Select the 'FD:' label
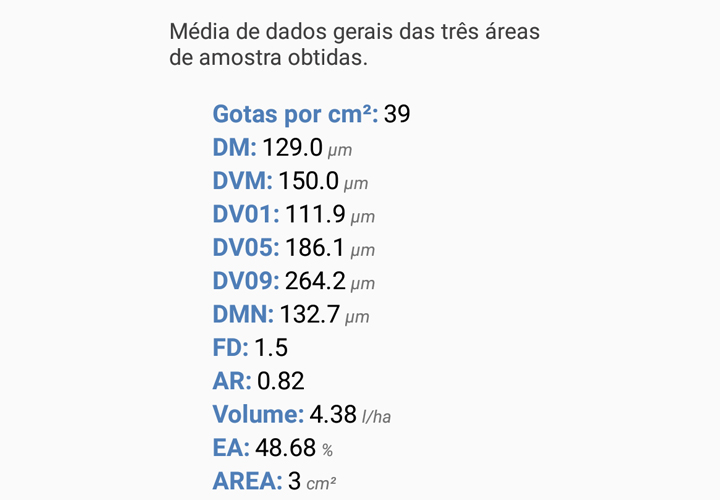Viewport: 720px width, 500px height. [230, 347]
